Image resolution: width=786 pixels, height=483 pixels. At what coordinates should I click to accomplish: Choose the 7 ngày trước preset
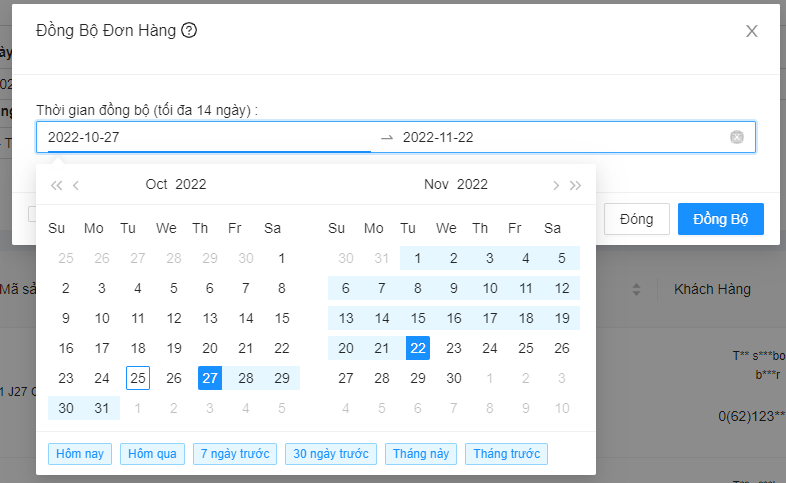click(x=235, y=454)
